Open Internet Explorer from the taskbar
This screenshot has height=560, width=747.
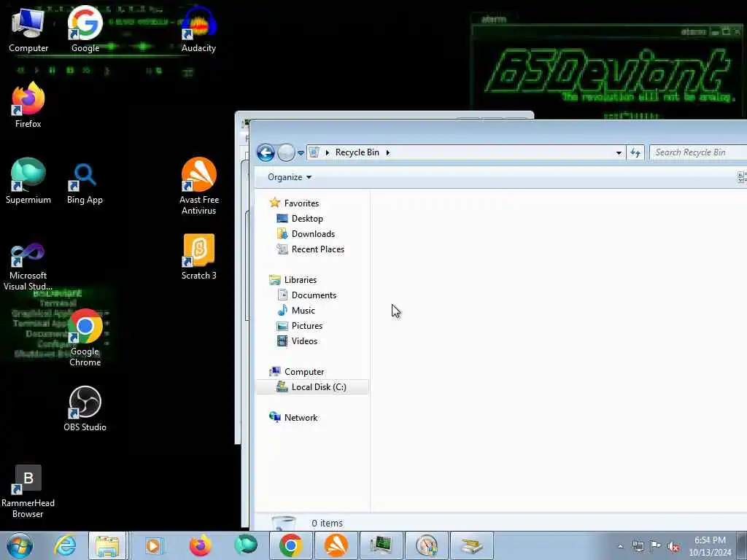pos(65,545)
